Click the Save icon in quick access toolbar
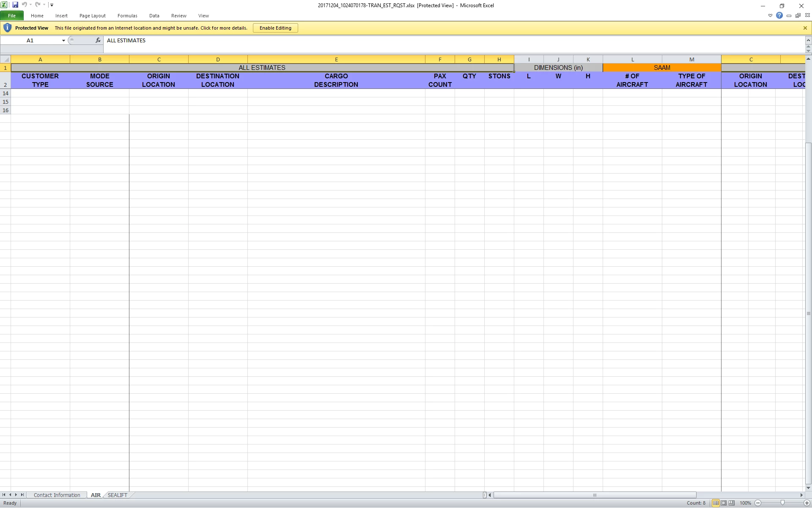The image size is (812, 508). pos(15,5)
